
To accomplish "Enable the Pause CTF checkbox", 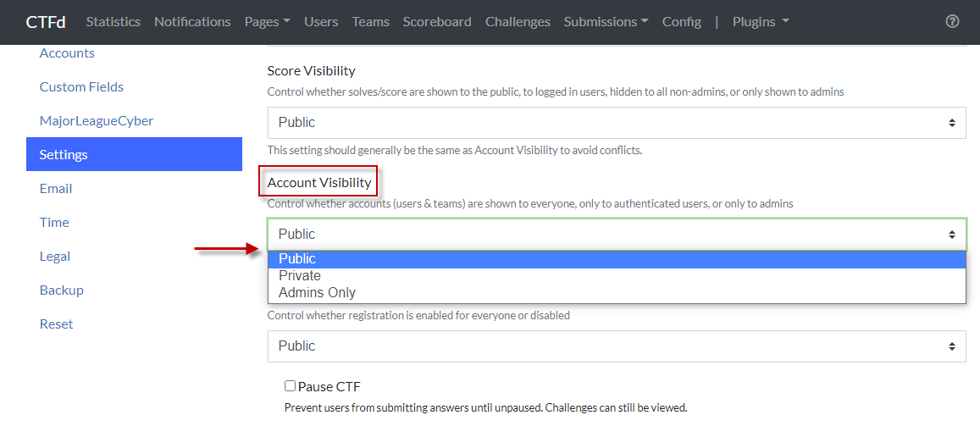I will pos(291,386).
